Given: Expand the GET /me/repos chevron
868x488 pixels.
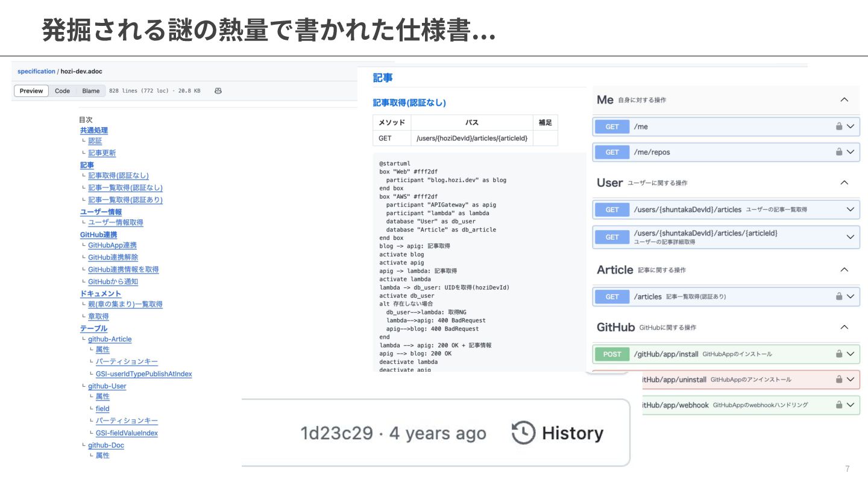Looking at the screenshot, I should tap(851, 152).
